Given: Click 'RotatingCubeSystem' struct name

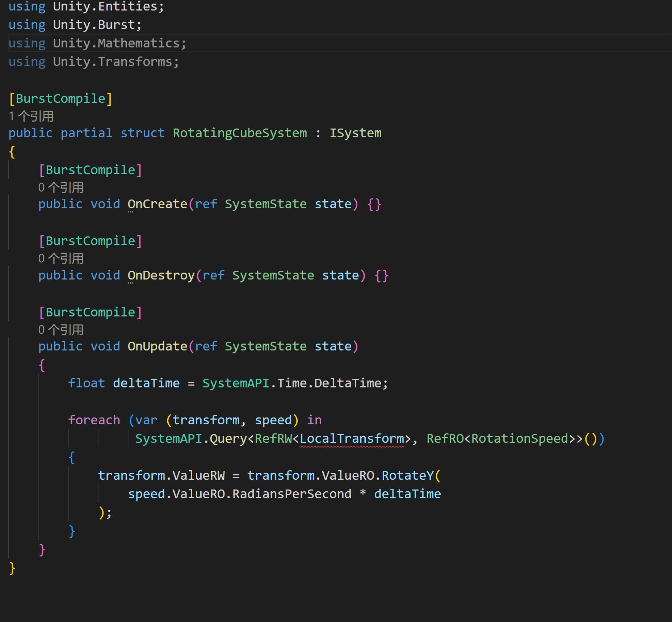Looking at the screenshot, I should coord(240,133).
